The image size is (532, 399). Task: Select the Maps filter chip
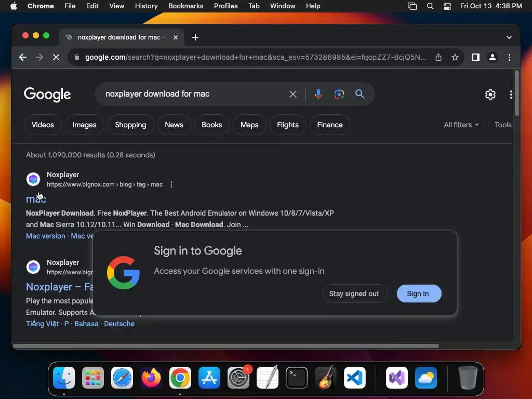249,125
